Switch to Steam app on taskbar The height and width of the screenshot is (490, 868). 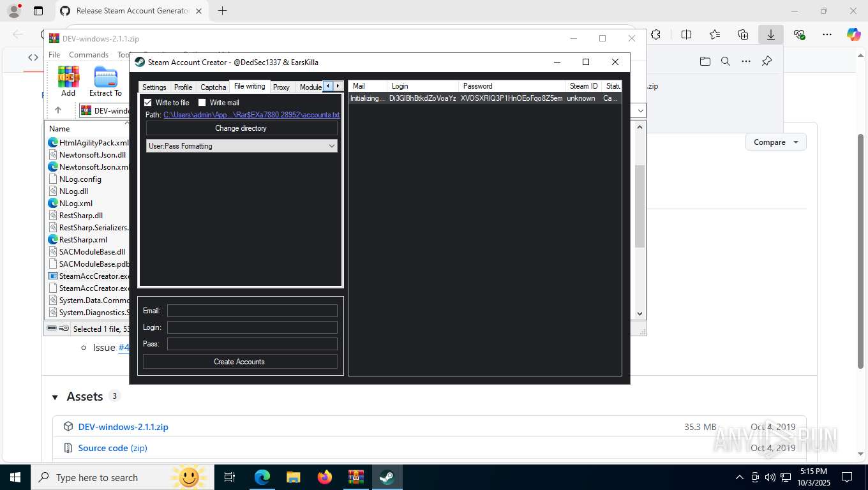387,477
